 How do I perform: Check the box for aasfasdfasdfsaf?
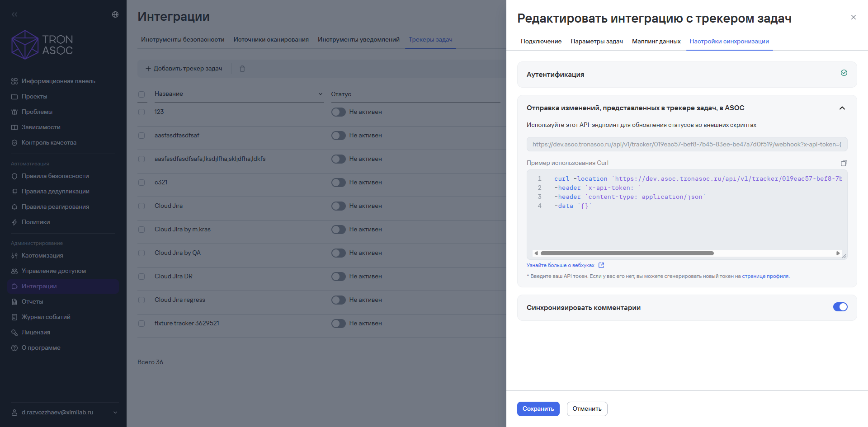(142, 136)
